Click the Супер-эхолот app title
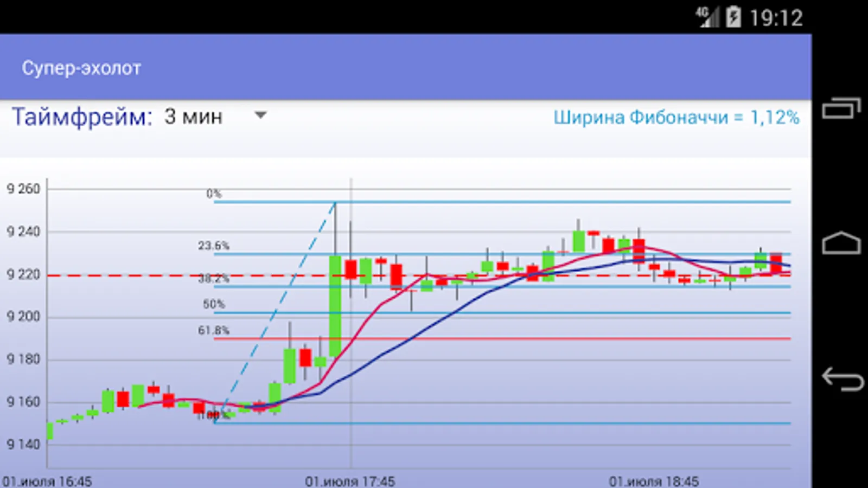 (81, 68)
